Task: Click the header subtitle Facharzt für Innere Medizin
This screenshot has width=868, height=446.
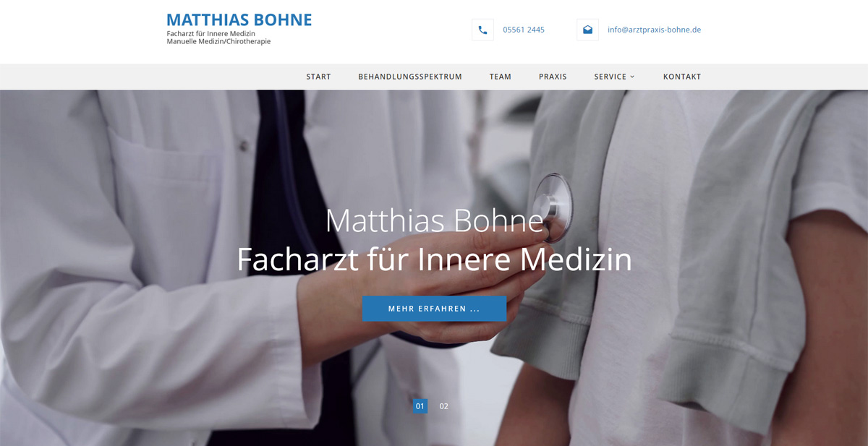Action: (x=210, y=33)
